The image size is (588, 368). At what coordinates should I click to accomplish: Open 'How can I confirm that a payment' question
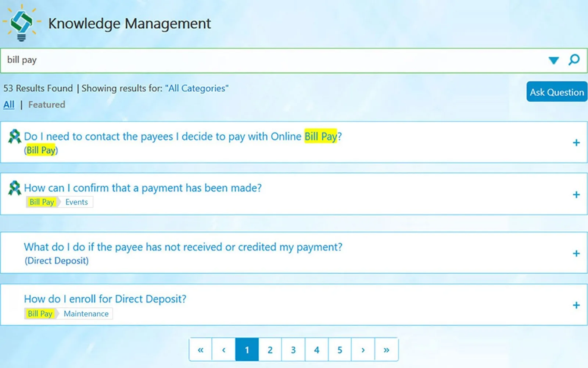[143, 188]
